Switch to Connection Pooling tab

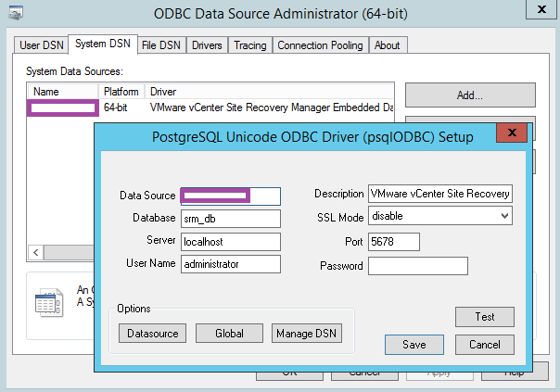click(x=321, y=45)
